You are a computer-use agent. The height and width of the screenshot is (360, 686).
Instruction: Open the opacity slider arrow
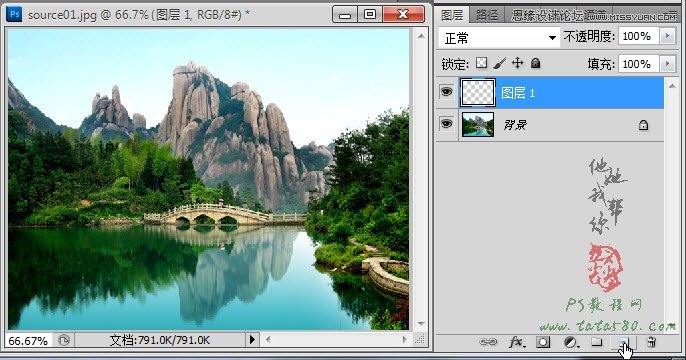(x=667, y=36)
